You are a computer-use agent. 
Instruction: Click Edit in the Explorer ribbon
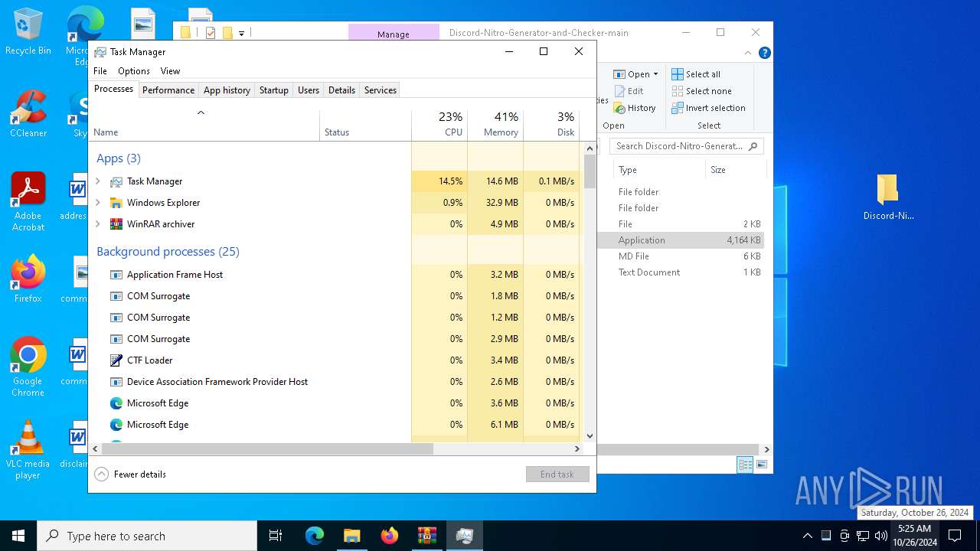(x=629, y=91)
